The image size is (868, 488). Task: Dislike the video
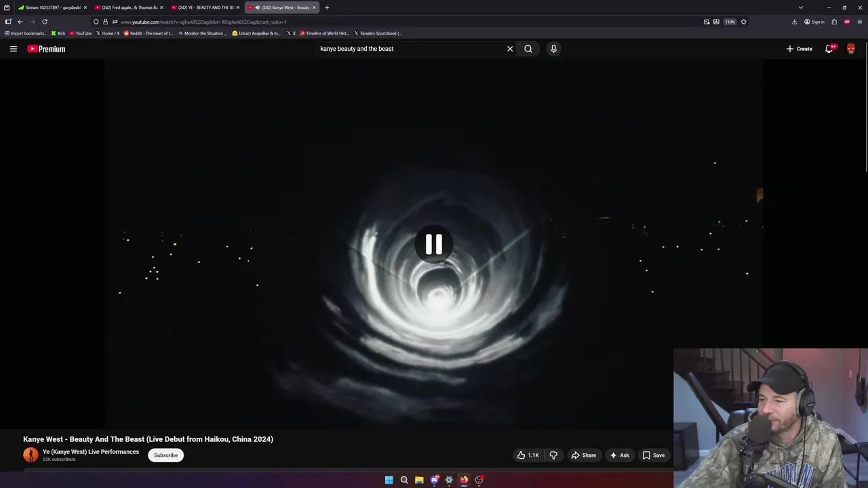(x=553, y=455)
